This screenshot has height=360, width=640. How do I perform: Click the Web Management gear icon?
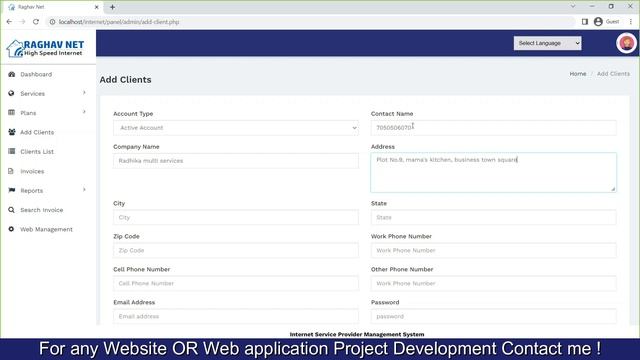pos(11,229)
